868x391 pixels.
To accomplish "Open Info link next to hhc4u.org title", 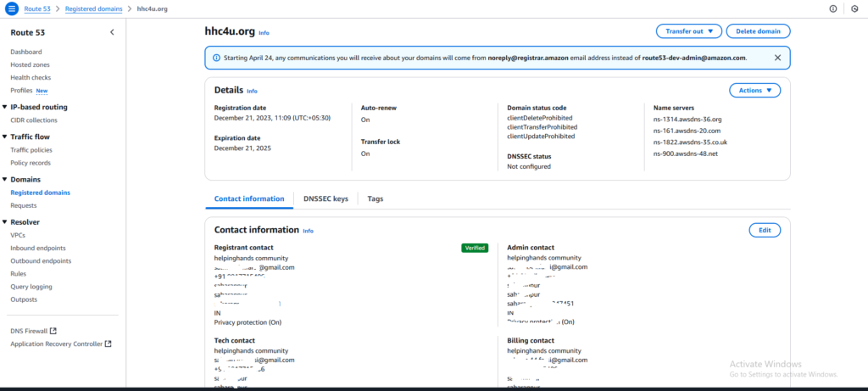I will click(x=264, y=33).
